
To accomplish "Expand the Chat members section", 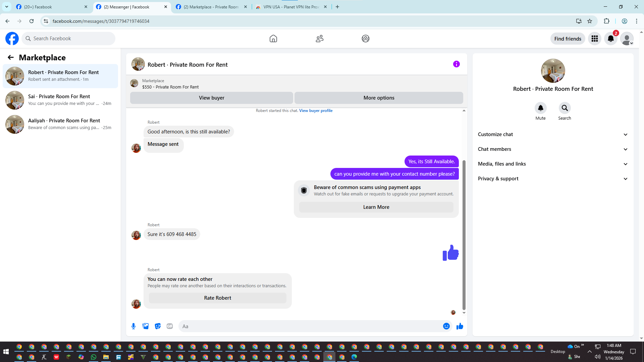I will (x=552, y=149).
